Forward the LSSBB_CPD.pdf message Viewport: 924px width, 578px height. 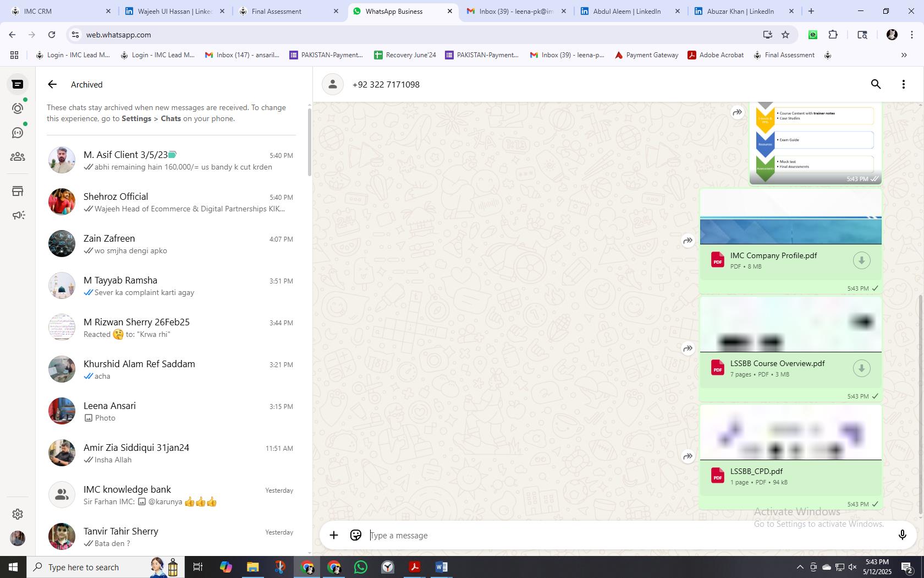(x=687, y=456)
